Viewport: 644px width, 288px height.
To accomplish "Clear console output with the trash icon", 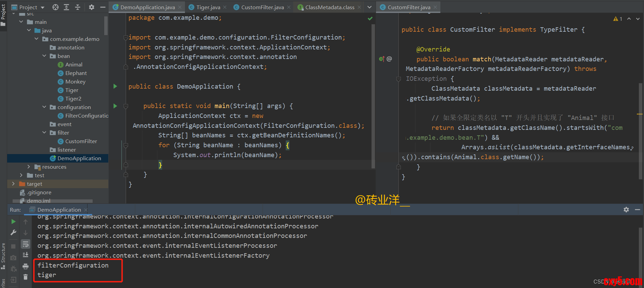I will coord(26,277).
